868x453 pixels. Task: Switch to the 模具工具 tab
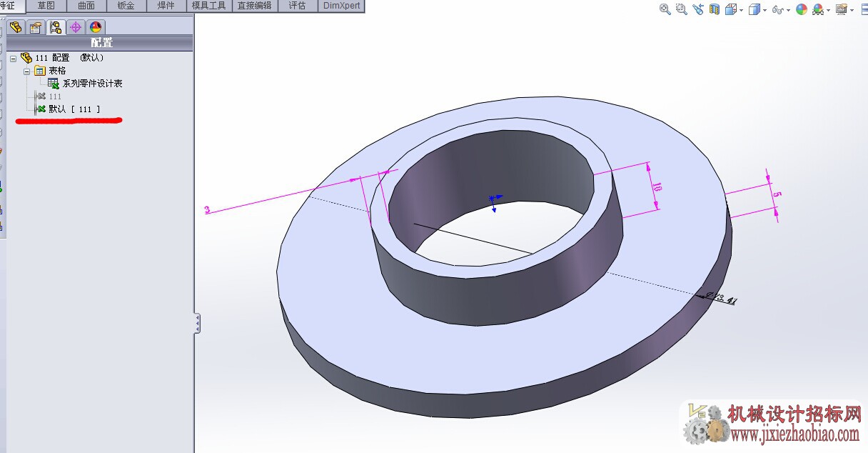pyautogui.click(x=209, y=6)
